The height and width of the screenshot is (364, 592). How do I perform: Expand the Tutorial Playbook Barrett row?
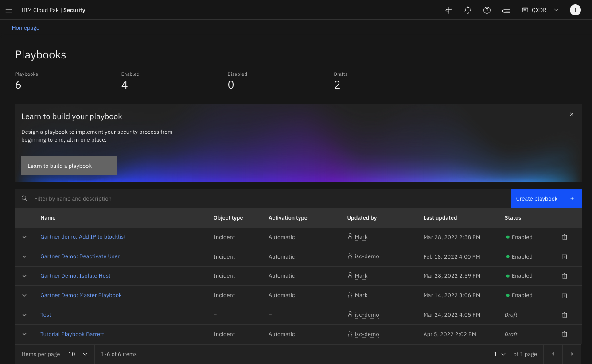pyautogui.click(x=24, y=334)
